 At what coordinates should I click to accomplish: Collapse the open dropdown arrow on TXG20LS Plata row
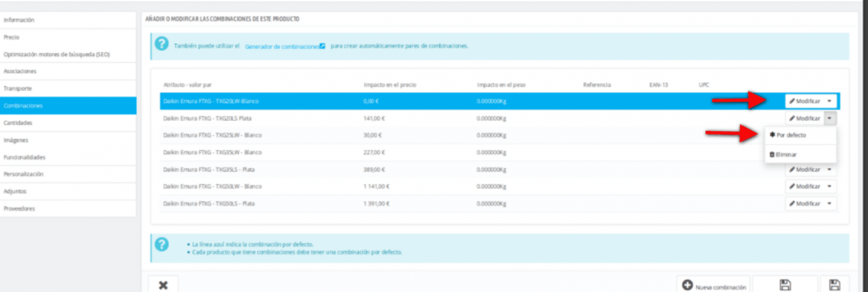830,118
